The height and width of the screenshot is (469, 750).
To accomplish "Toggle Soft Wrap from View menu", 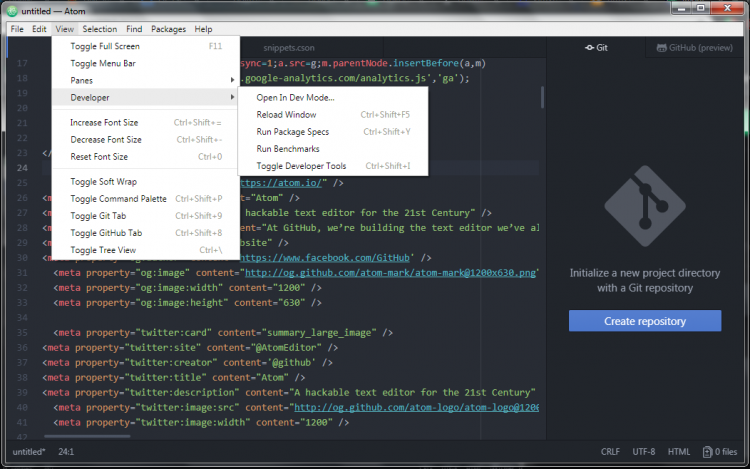I will pos(145,182).
